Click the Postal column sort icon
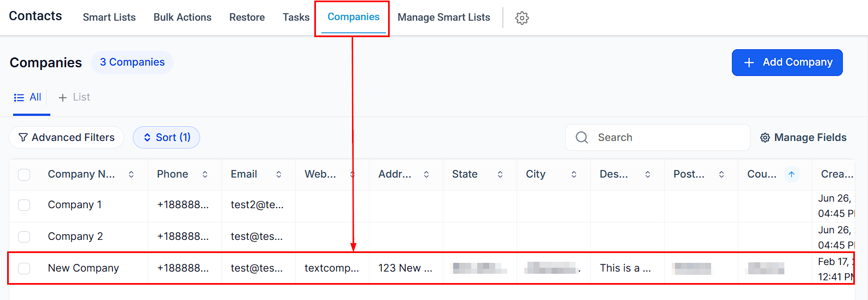The height and width of the screenshot is (300, 868). click(722, 174)
